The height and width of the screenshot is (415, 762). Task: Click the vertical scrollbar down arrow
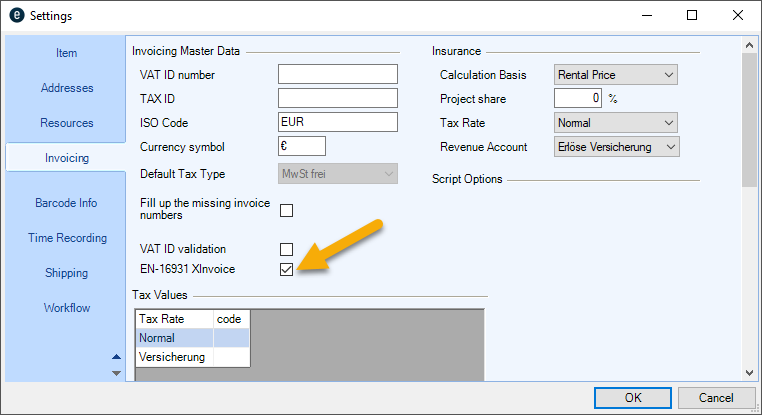click(x=749, y=372)
